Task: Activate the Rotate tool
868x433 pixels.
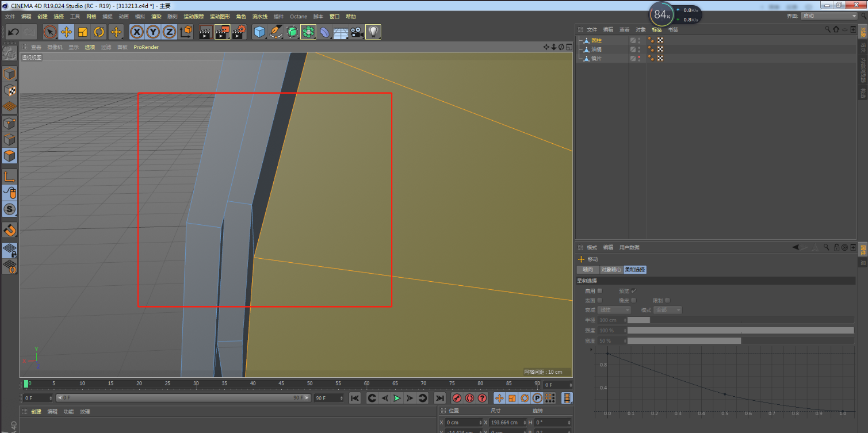Action: click(x=100, y=32)
